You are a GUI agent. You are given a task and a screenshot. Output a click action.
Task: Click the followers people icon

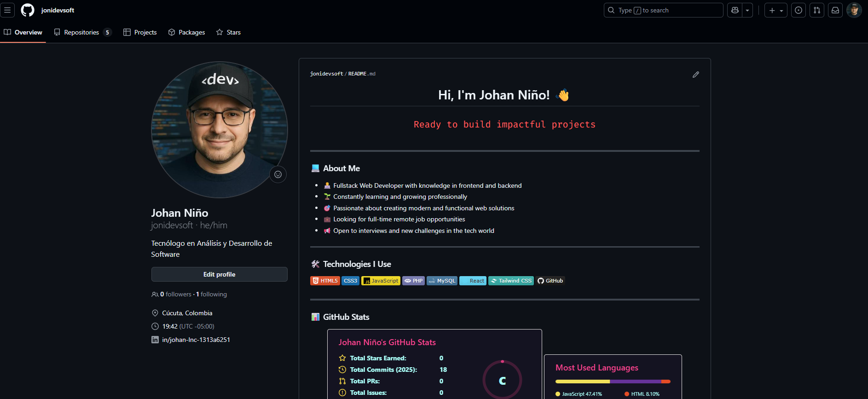[155, 295]
